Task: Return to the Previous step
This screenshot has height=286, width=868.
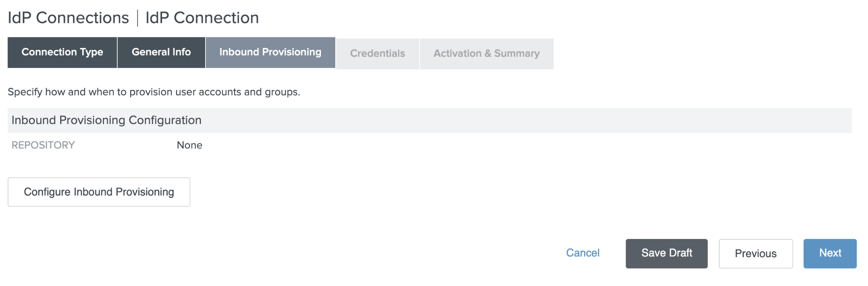Action: point(755,253)
